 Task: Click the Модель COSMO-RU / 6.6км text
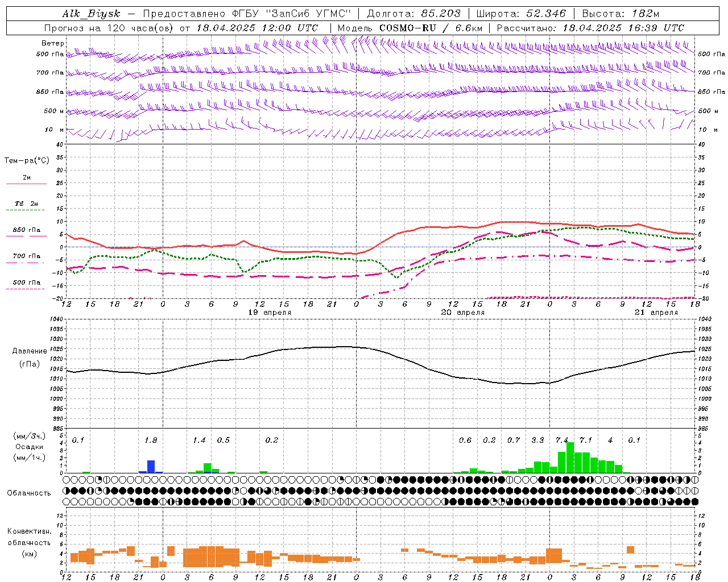(x=410, y=28)
